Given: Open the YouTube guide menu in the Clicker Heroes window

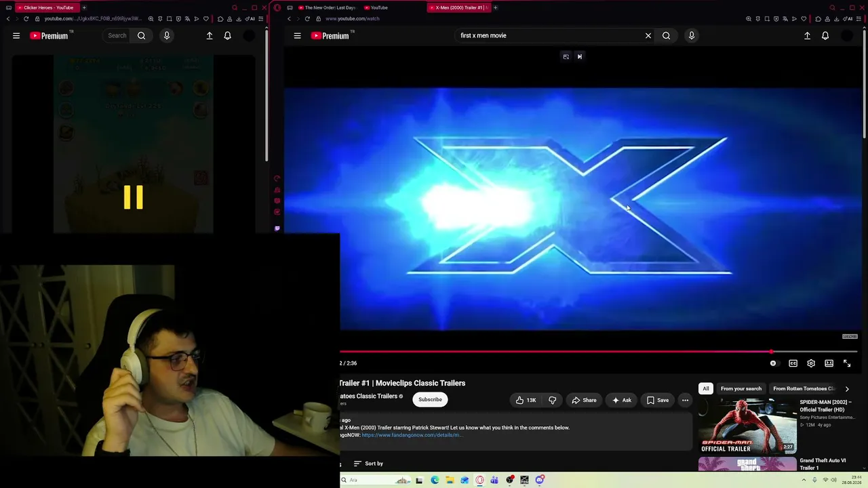Looking at the screenshot, I should pyautogui.click(x=16, y=36).
